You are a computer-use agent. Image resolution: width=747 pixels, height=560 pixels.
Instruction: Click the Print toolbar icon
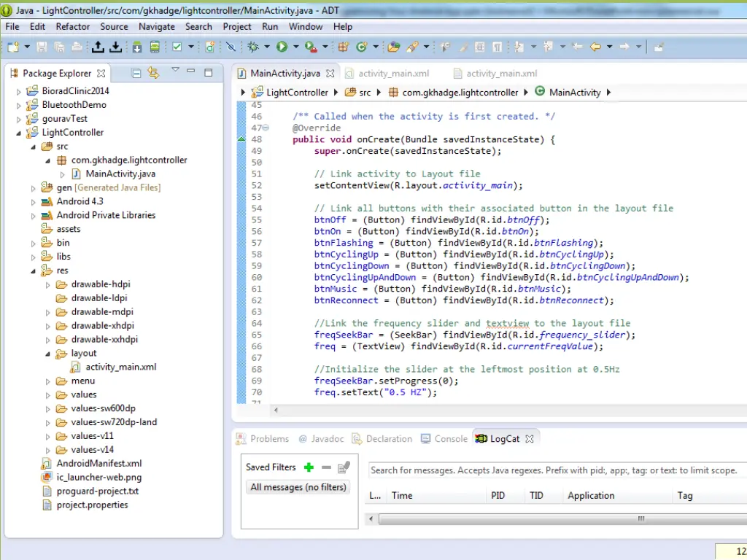click(77, 47)
